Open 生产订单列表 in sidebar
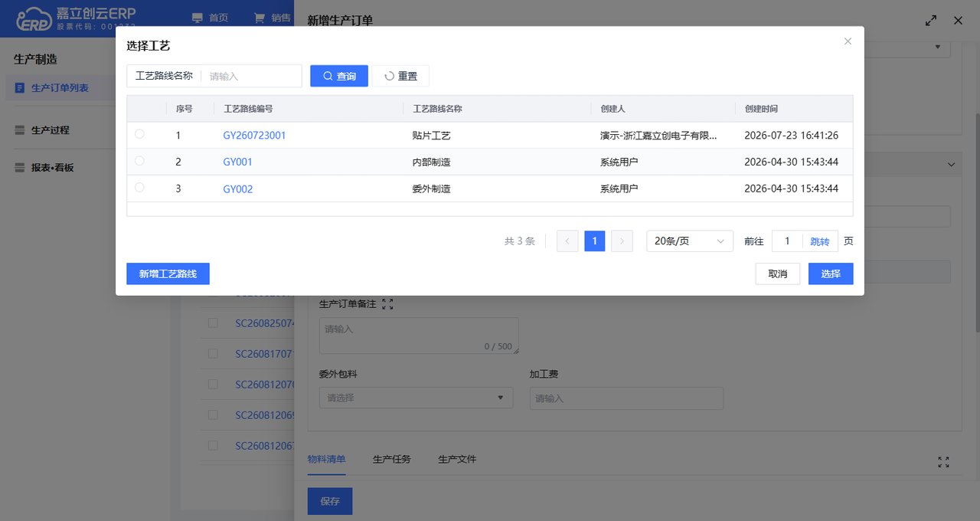The image size is (980, 521). pos(60,88)
